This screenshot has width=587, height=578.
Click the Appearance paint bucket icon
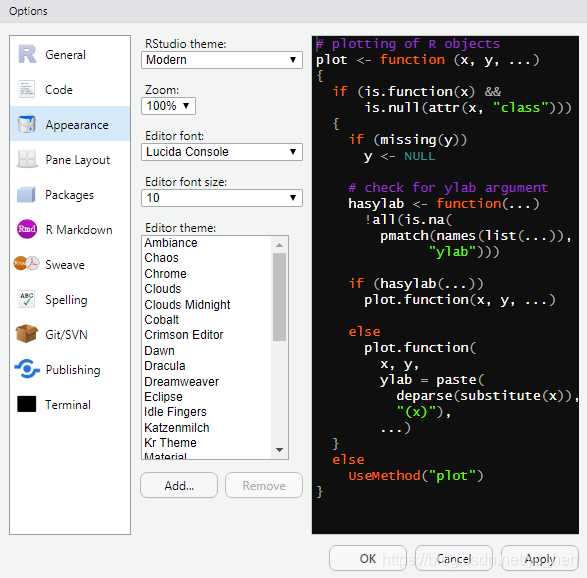27,124
